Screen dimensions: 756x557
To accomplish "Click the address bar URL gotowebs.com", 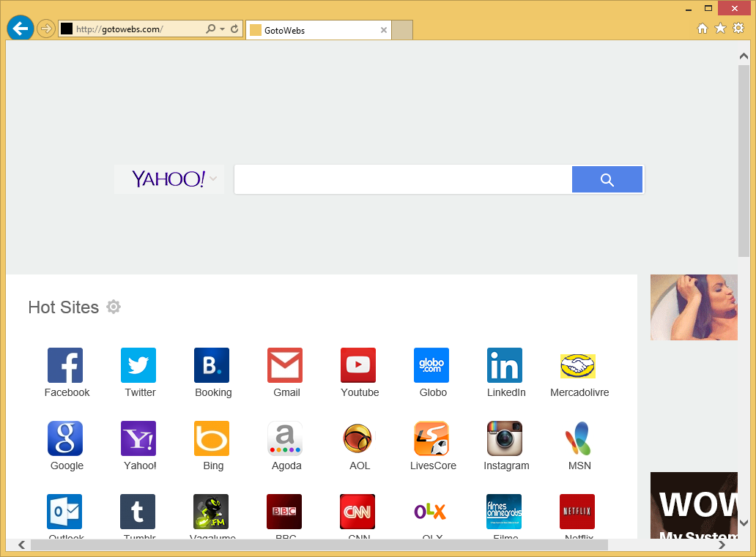I will [119, 29].
